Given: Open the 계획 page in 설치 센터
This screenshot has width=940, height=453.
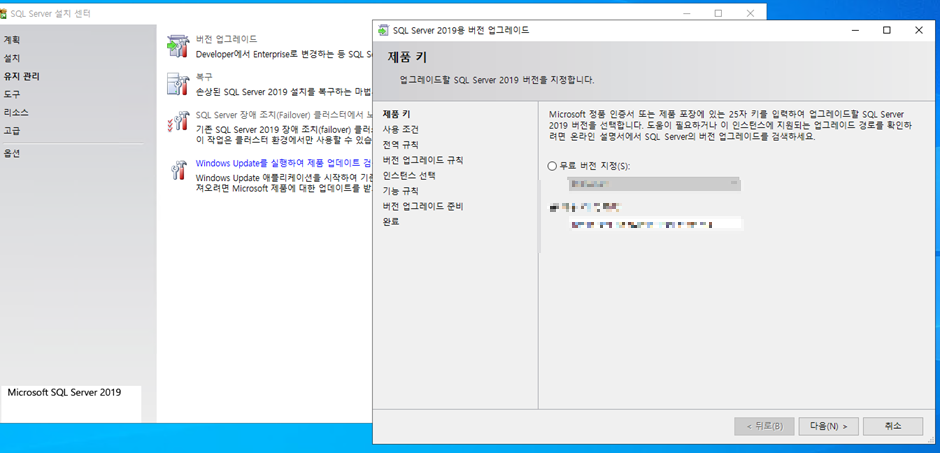Looking at the screenshot, I should pyautogui.click(x=12, y=40).
